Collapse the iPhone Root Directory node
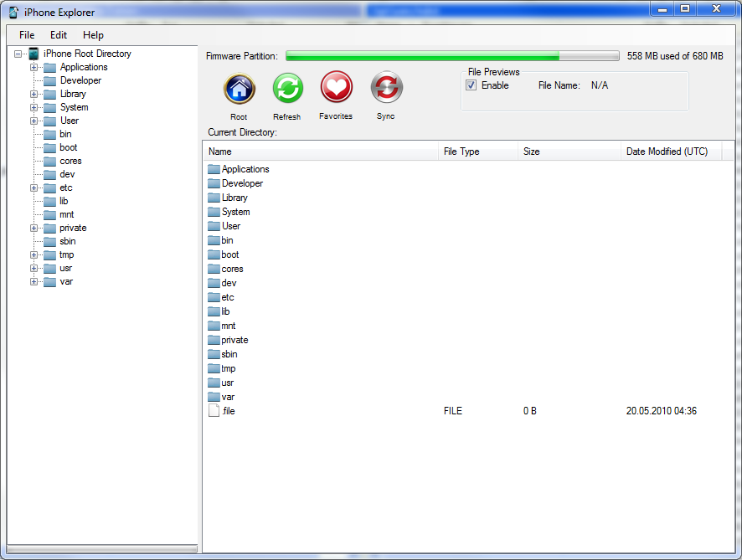 [18, 54]
